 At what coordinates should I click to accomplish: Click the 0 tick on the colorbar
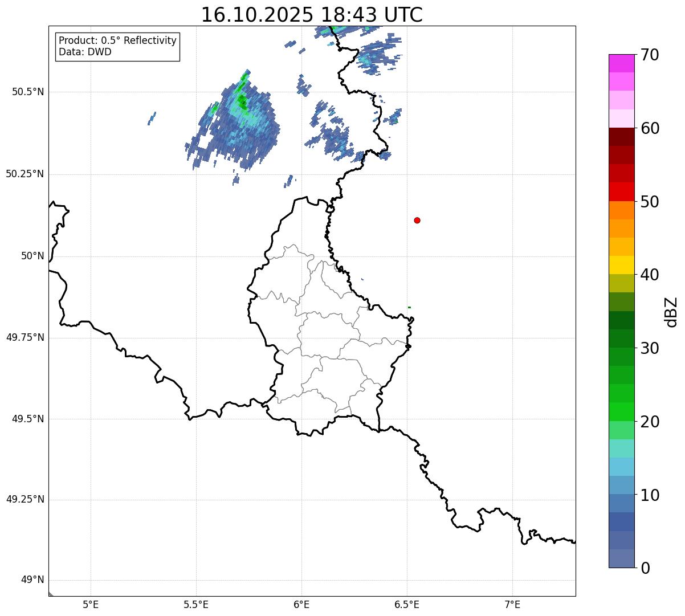[x=645, y=568]
